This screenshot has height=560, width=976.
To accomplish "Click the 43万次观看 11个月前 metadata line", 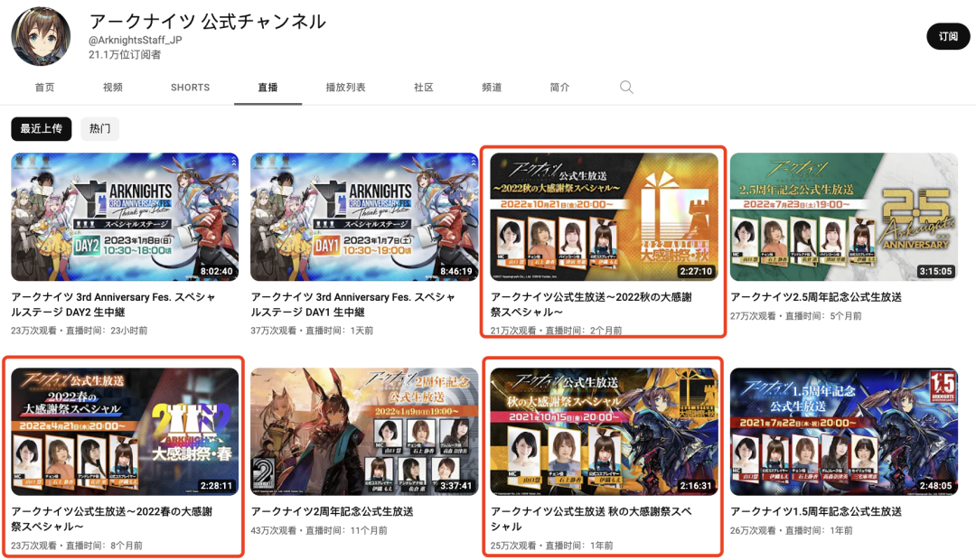I will [x=319, y=531].
